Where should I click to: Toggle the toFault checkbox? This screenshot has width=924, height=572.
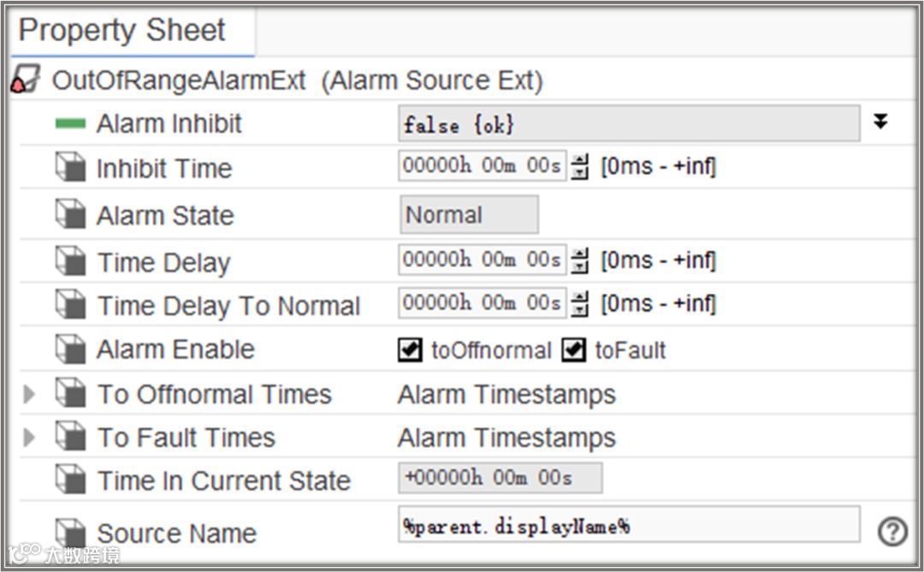(573, 349)
